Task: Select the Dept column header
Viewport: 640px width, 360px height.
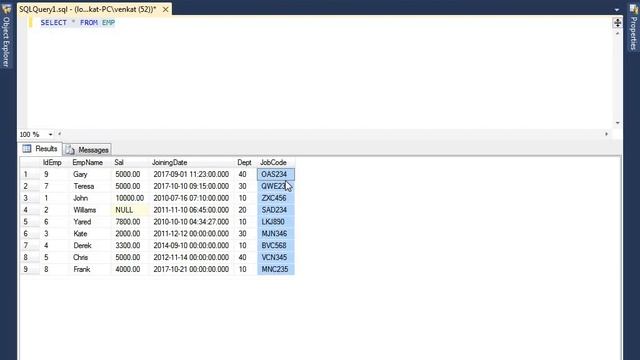Action: click(246, 162)
